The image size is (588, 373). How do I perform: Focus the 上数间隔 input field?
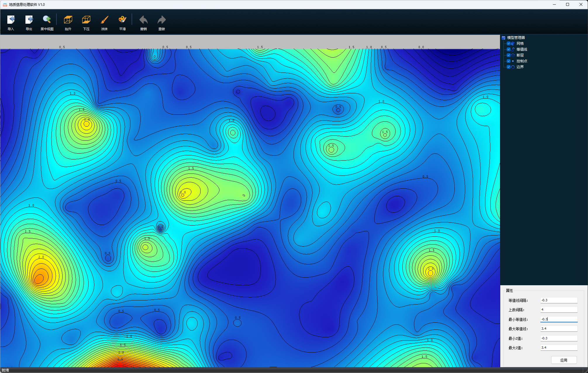558,310
